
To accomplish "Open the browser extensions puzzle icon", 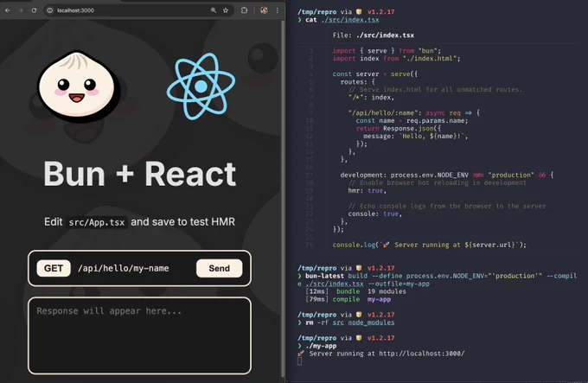I will [x=244, y=10].
